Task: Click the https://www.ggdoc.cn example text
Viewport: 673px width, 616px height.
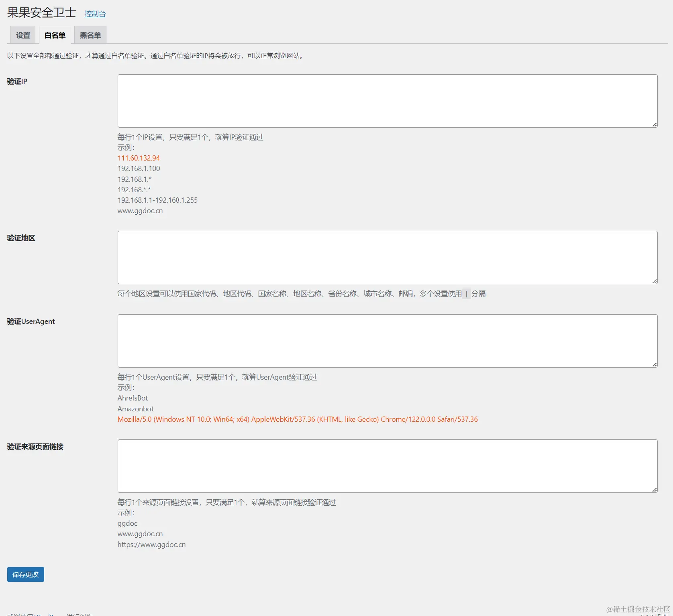Action: (x=151, y=545)
